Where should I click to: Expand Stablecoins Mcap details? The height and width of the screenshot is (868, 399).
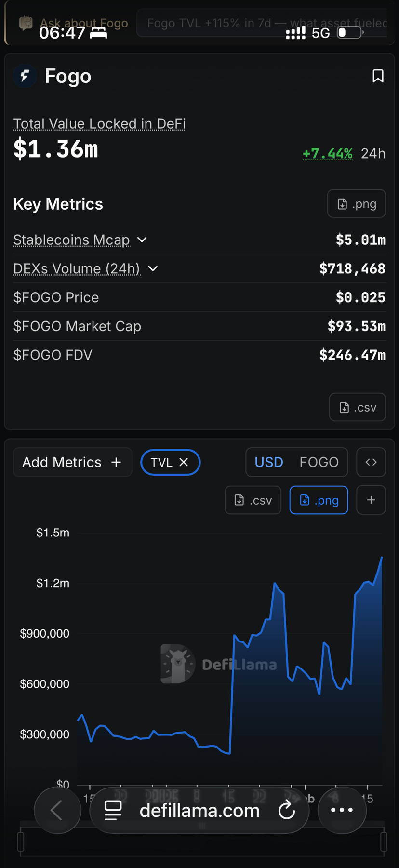point(142,240)
